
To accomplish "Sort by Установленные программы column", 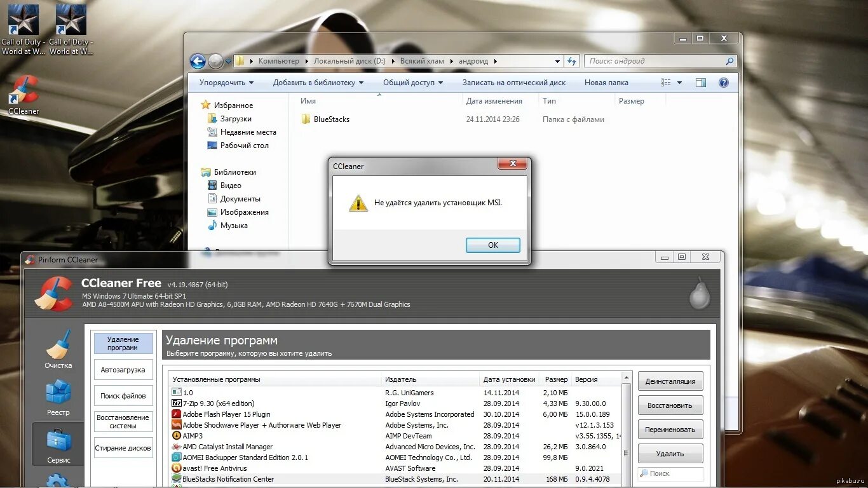I will pyautogui.click(x=275, y=379).
